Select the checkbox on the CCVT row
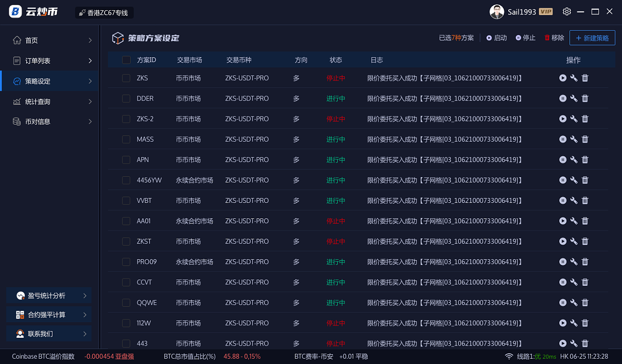622x364 pixels. click(125, 282)
